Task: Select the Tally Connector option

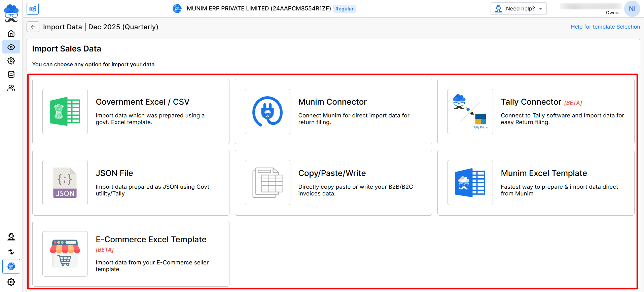Action: point(536,112)
